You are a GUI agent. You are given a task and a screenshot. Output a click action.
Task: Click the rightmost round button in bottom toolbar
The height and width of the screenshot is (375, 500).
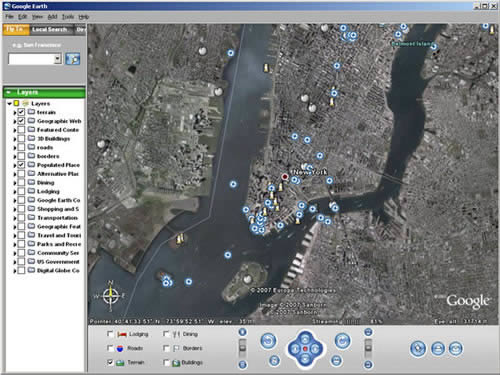(x=456, y=349)
